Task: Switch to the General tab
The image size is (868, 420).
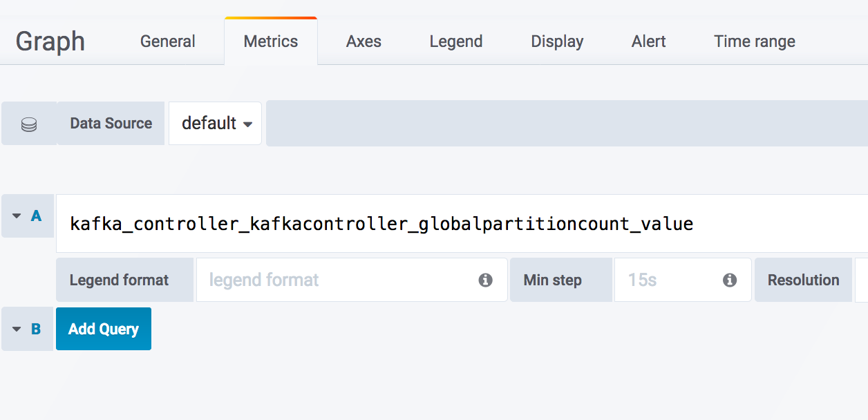Action: [x=168, y=41]
